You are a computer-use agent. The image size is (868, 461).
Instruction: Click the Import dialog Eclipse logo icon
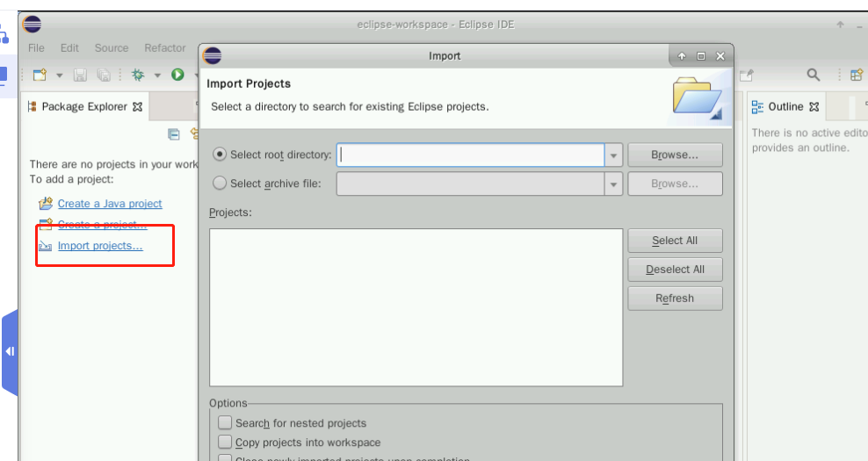(212, 56)
